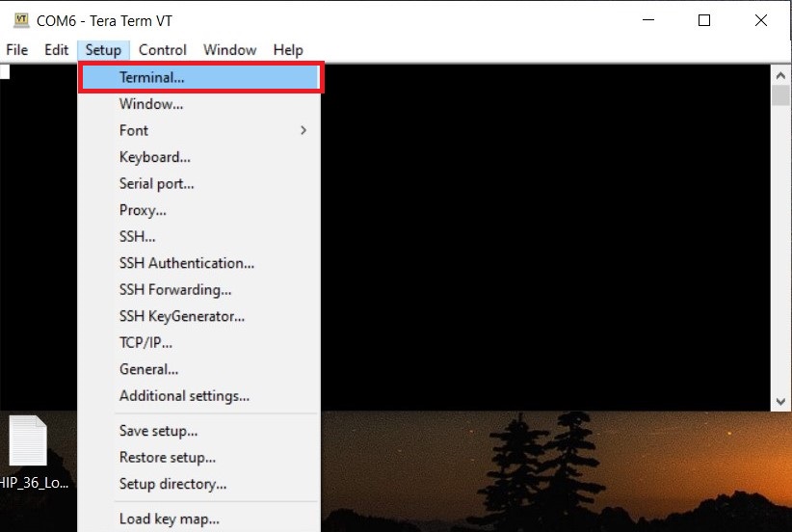The image size is (792, 532).
Task: Open TCP/IP... setup option
Action: (145, 342)
